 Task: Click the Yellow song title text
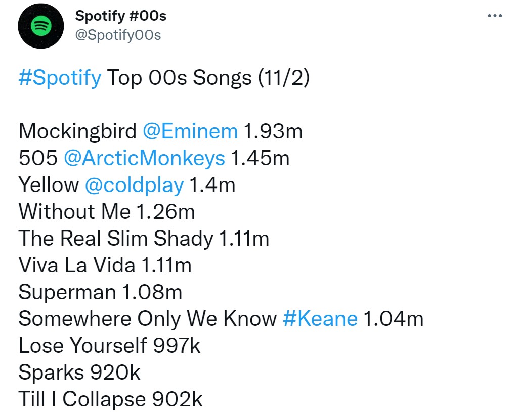49,185
